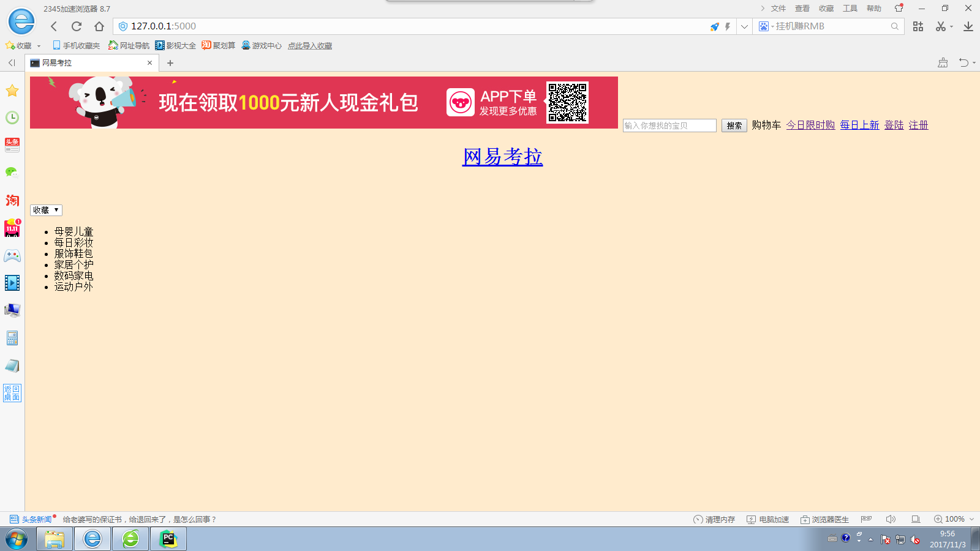Open 头条新闻 in status bar
The height and width of the screenshot is (551, 980).
pos(31,519)
